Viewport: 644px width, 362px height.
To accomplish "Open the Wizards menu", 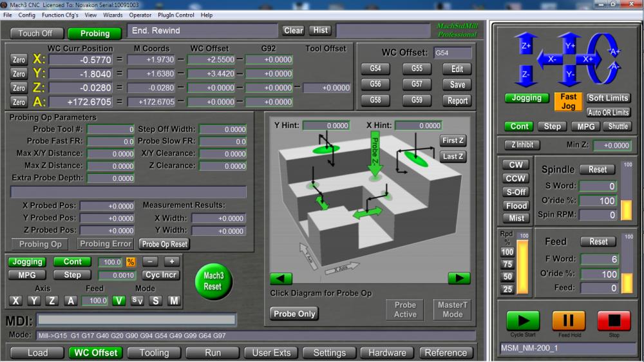I will (x=113, y=15).
